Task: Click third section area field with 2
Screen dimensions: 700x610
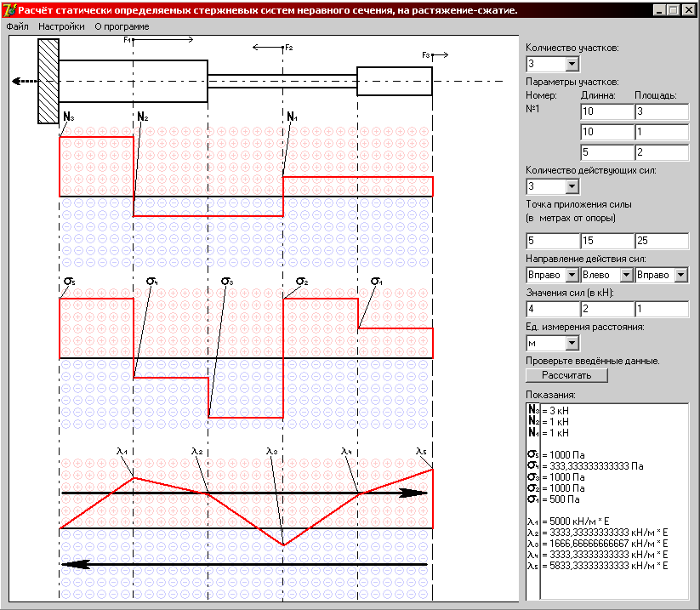Action: click(x=662, y=152)
